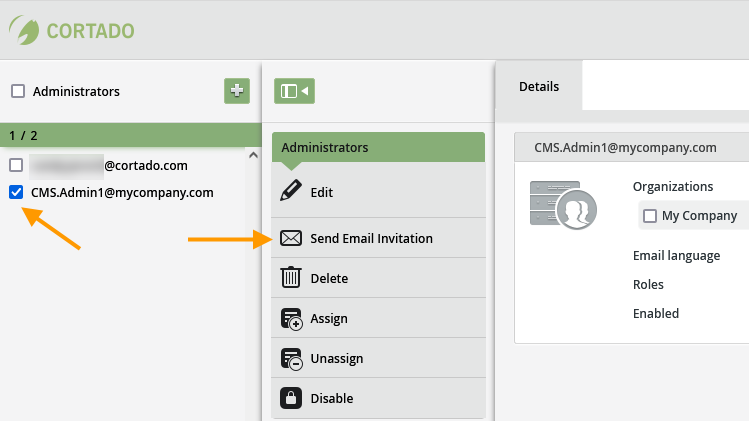Image resolution: width=749 pixels, height=421 pixels.
Task: Click the administrator server avatar image
Action: 564,205
